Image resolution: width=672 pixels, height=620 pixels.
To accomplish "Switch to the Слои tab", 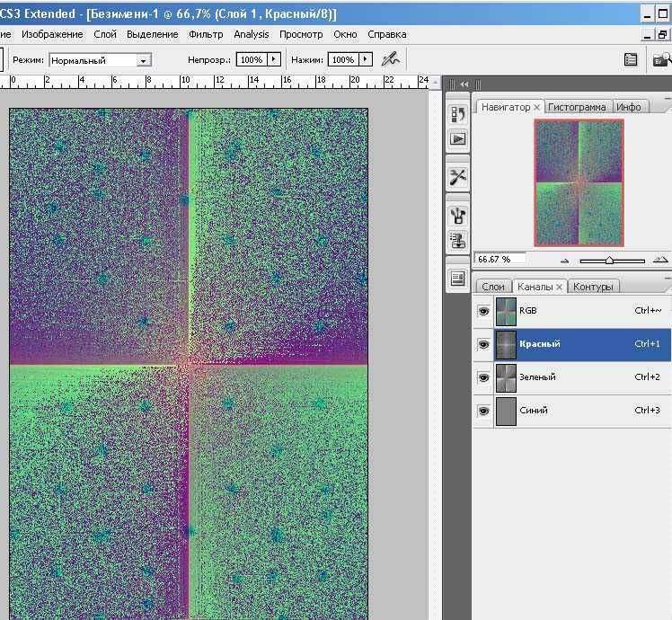I will pyautogui.click(x=493, y=287).
